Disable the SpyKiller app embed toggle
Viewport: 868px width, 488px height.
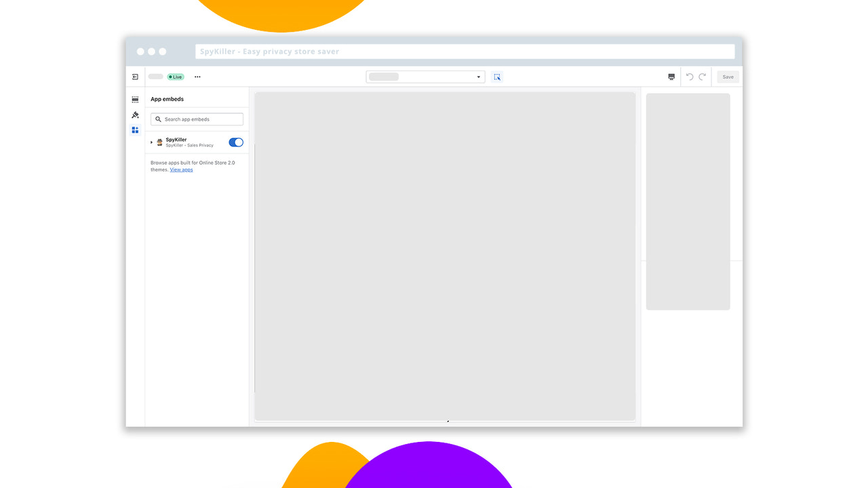pos(235,142)
